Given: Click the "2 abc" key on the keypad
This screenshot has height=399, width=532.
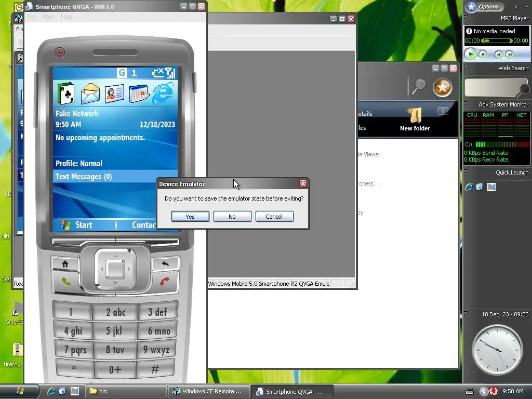Looking at the screenshot, I should (x=115, y=312).
